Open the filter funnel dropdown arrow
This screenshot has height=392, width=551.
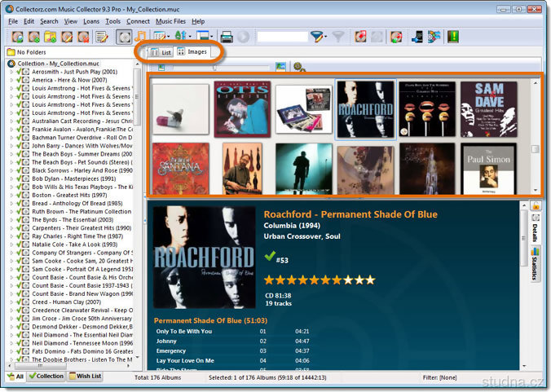pos(326,37)
